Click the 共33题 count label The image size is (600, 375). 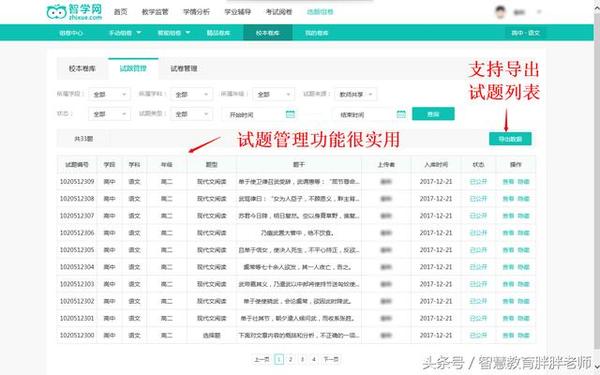click(83, 139)
